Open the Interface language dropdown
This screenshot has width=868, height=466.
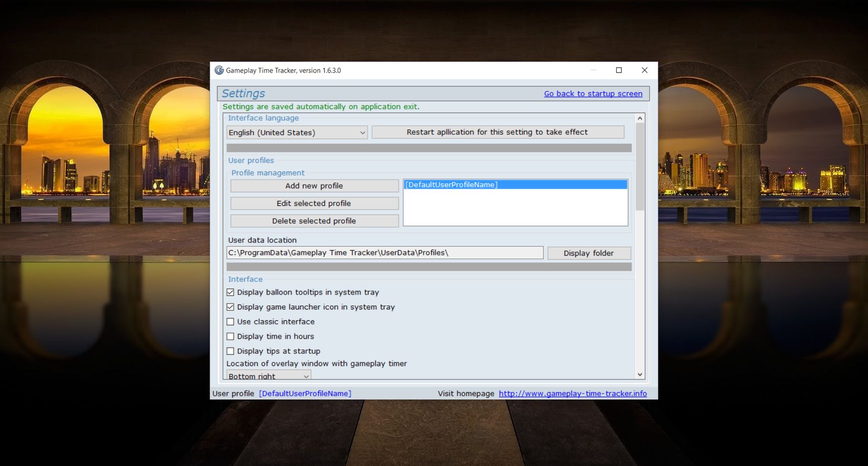[x=297, y=132]
